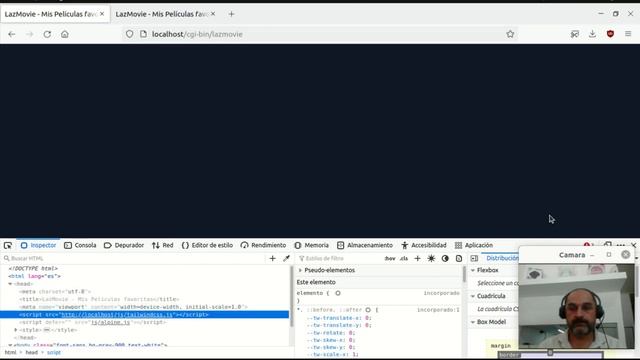Collapse the head element node
640x360 pixels.
click(x=10, y=284)
